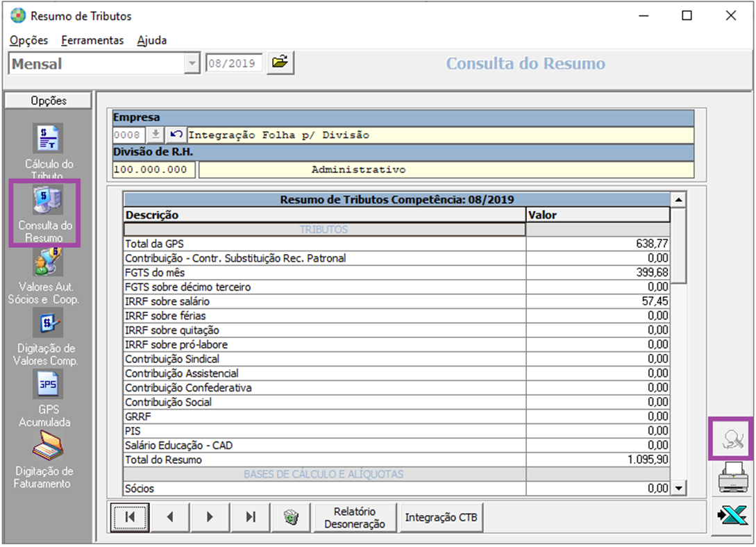Click the trash bin delete icon
Viewport: 756px width, 547px height.
coord(291,517)
